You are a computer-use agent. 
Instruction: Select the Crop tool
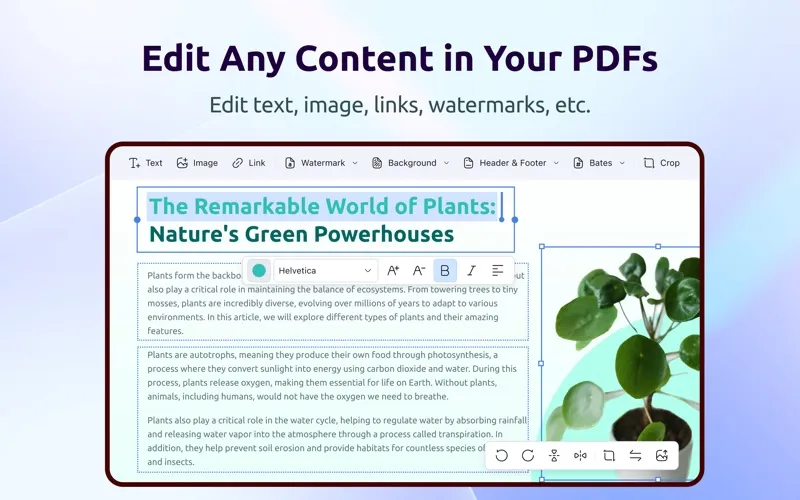pyautogui.click(x=661, y=163)
